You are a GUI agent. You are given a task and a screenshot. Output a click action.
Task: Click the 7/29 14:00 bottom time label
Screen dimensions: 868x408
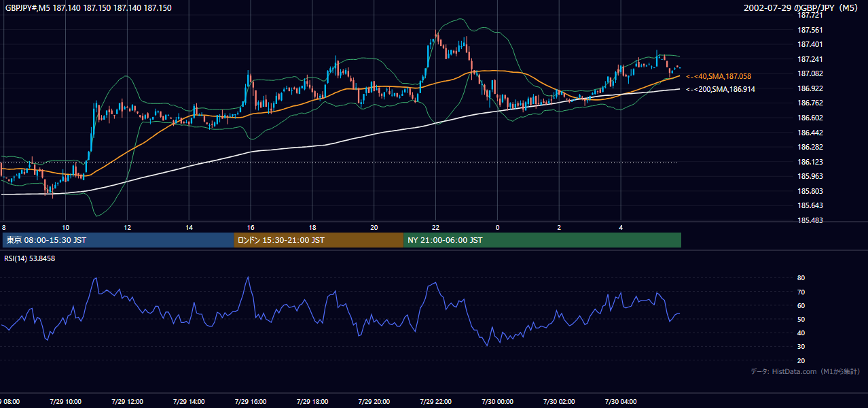(189, 401)
